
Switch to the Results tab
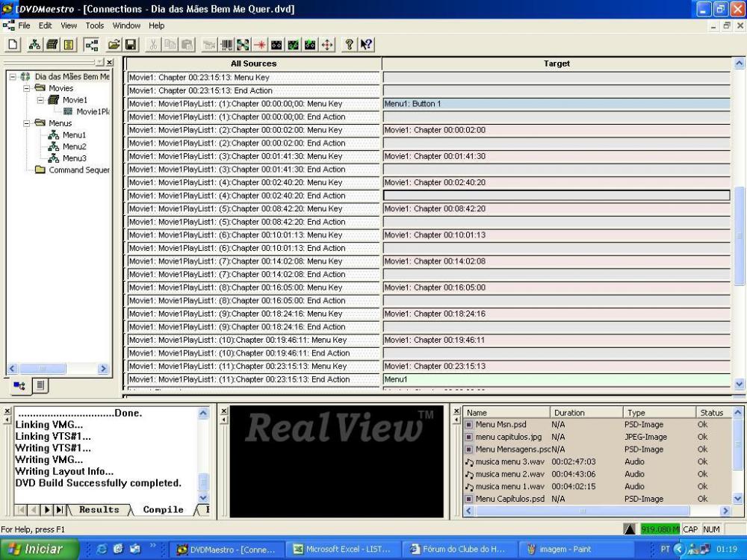[x=99, y=510]
